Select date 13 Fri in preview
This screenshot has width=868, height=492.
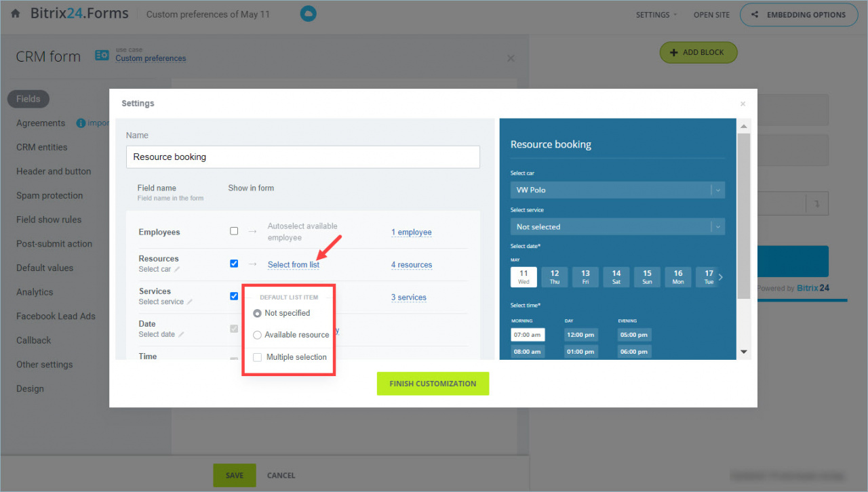tap(585, 277)
